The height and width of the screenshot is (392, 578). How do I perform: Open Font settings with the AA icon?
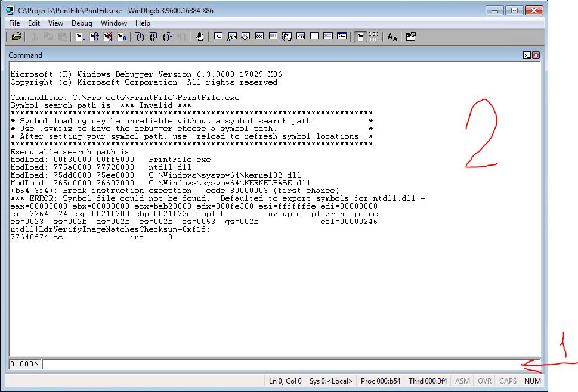[392, 36]
